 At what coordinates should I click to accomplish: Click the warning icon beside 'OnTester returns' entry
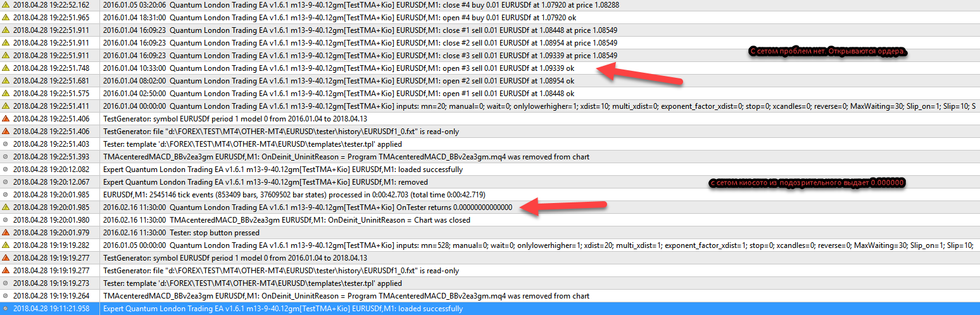[x=6, y=207]
